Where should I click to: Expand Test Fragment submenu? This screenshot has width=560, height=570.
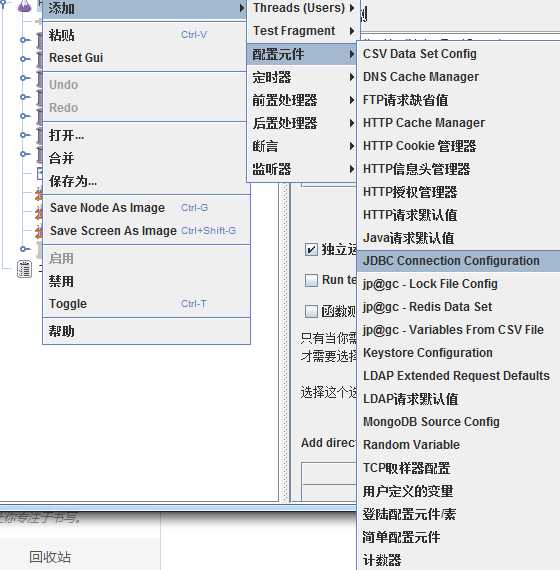[x=302, y=31]
